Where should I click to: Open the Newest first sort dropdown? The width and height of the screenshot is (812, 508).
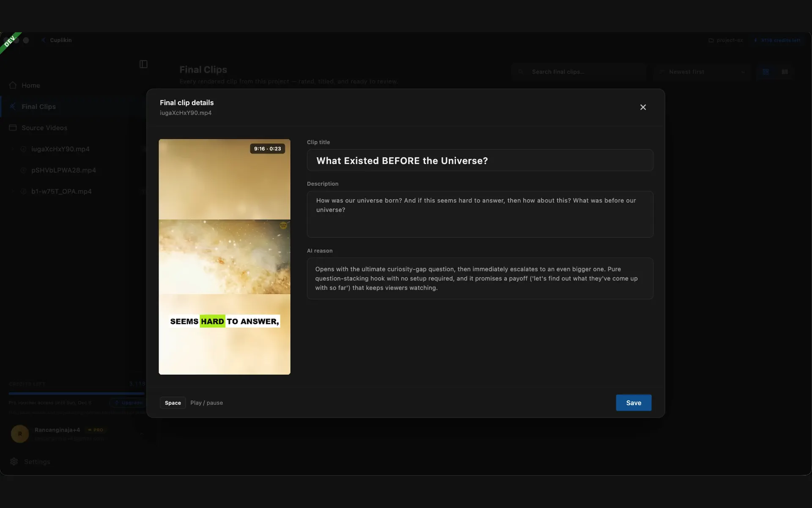[x=702, y=72]
